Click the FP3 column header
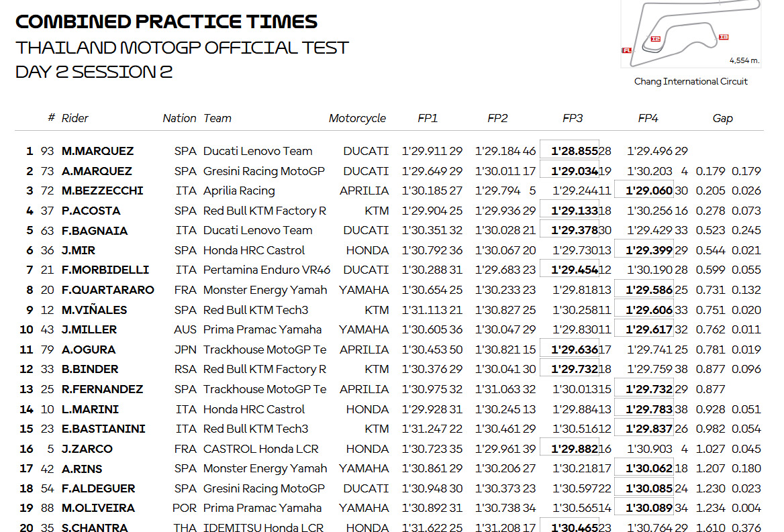The width and height of the screenshot is (784, 532). tap(573, 118)
